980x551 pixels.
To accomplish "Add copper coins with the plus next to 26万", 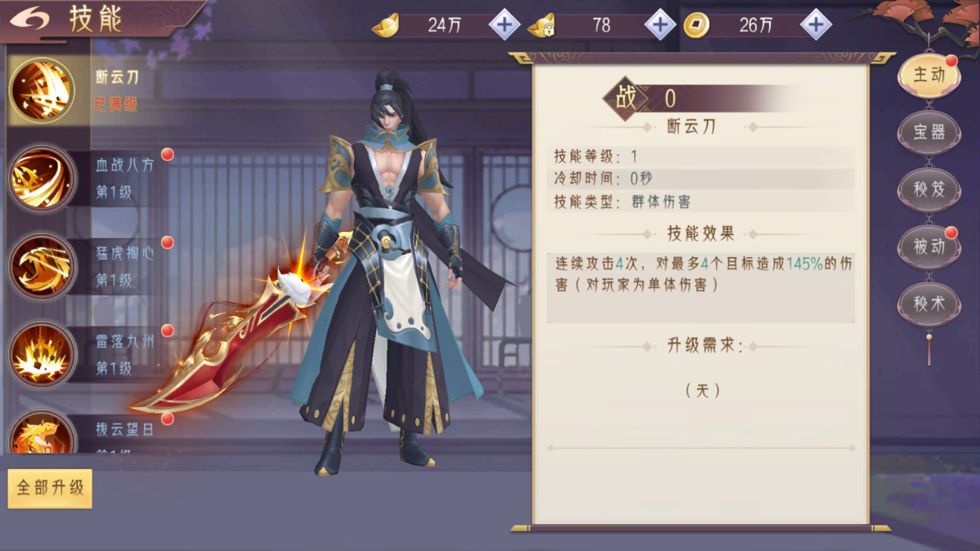I will tap(816, 25).
